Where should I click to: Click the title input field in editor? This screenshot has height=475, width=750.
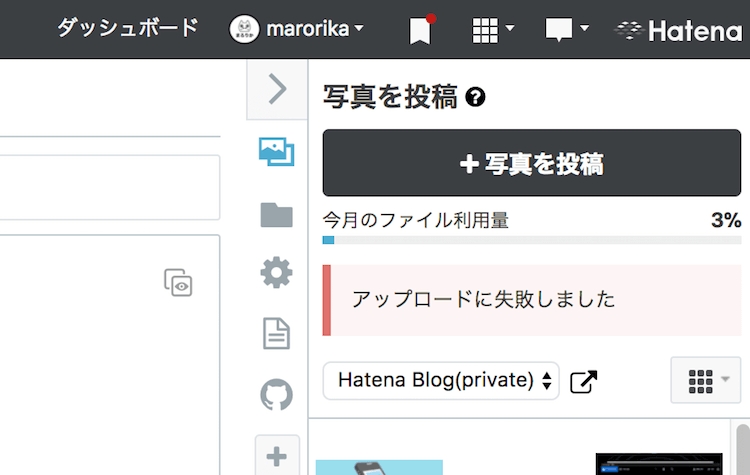coord(110,187)
